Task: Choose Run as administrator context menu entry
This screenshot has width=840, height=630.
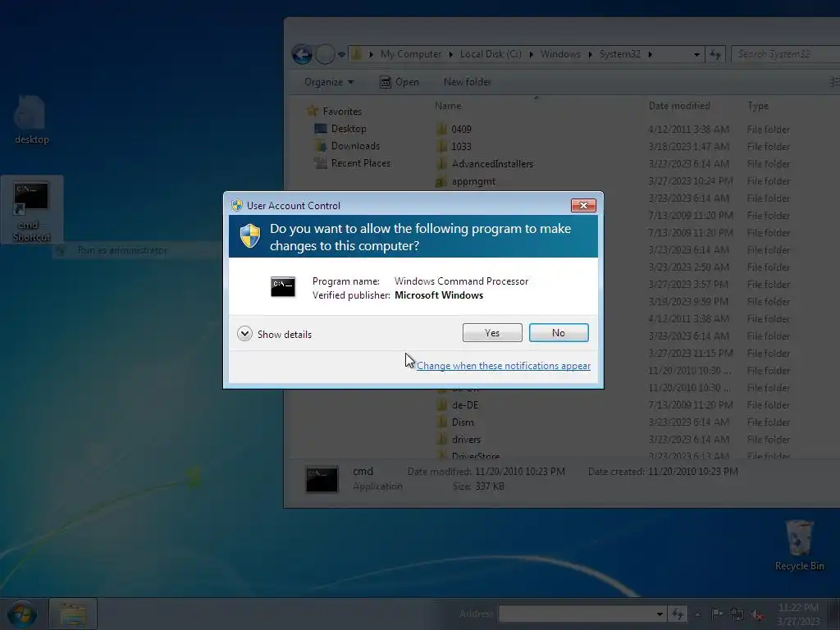Action: tap(122, 250)
